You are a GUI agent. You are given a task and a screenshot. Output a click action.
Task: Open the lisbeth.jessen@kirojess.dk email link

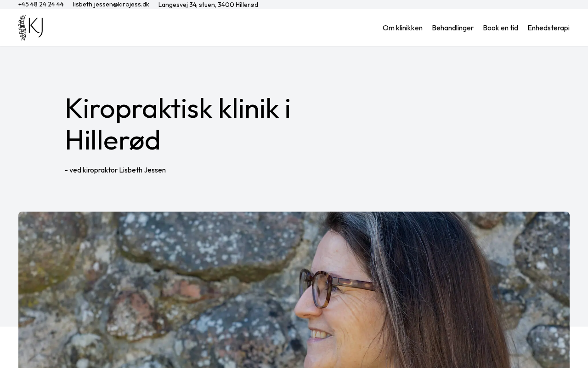point(111,4)
